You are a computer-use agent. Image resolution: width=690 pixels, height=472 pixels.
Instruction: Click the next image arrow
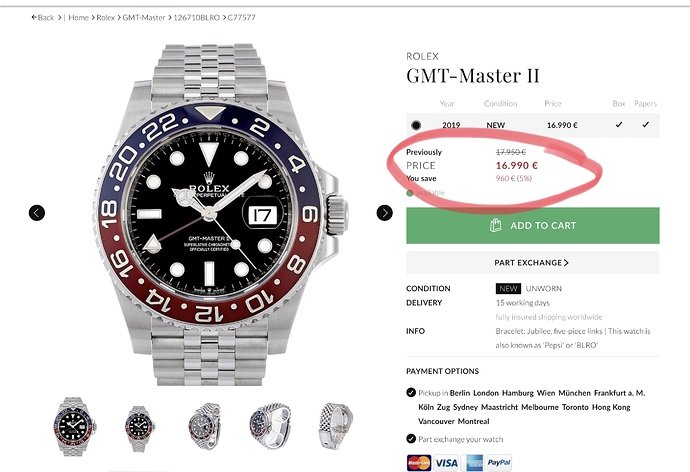(x=384, y=212)
